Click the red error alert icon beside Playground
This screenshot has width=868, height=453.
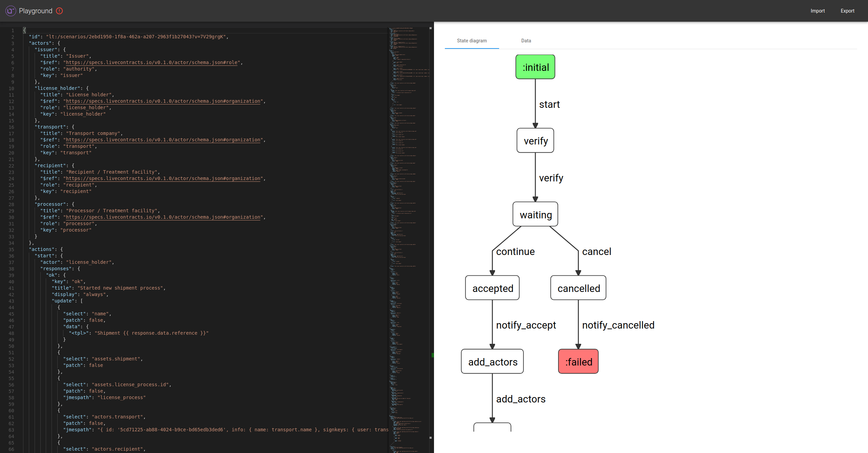(x=60, y=11)
